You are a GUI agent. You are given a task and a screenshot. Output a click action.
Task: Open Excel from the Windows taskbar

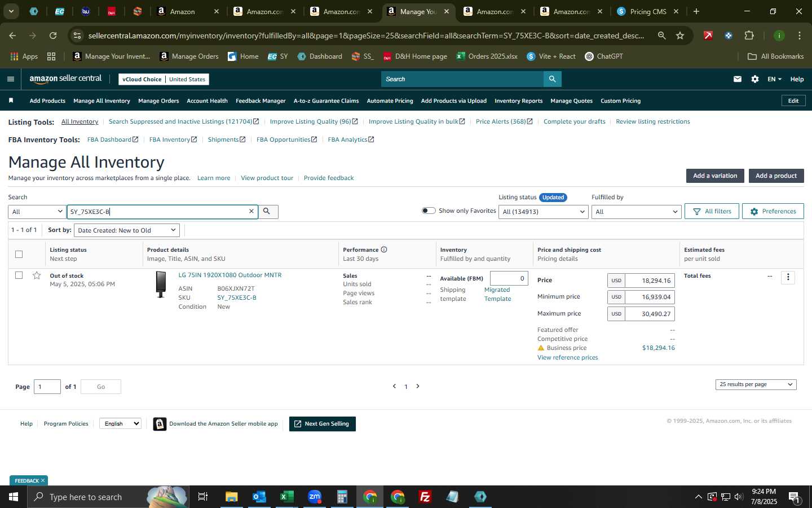coord(286,497)
